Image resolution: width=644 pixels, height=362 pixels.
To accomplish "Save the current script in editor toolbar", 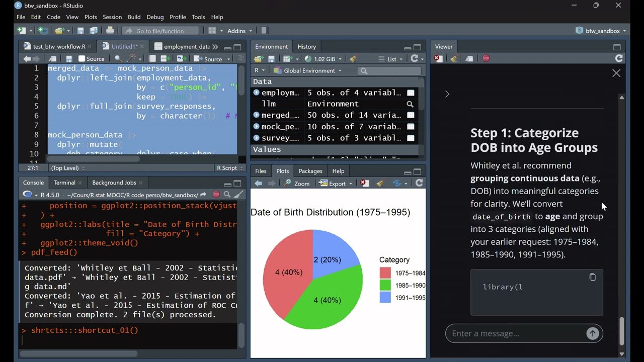I will click(x=69, y=59).
